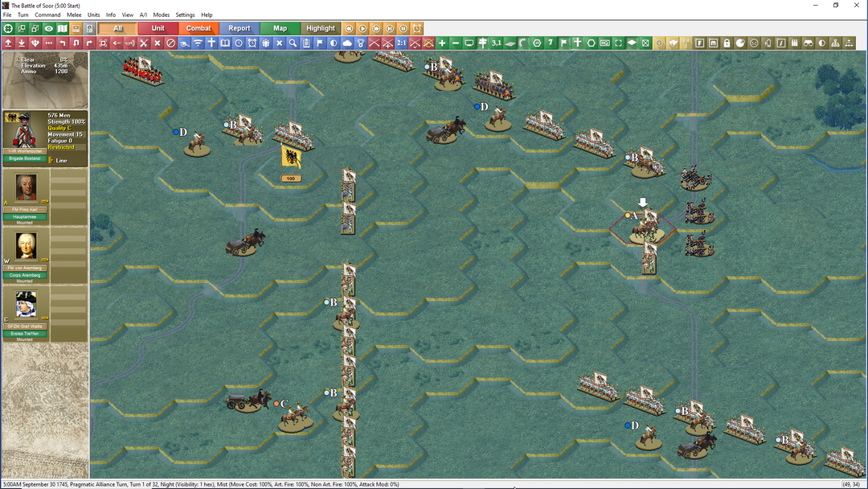Open the A/I menu
Image resolution: width=868 pixels, height=489 pixels.
click(143, 15)
